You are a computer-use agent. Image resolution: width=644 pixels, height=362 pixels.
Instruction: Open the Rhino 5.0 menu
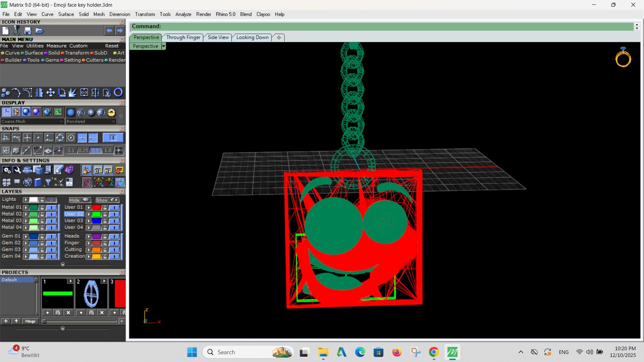(225, 14)
